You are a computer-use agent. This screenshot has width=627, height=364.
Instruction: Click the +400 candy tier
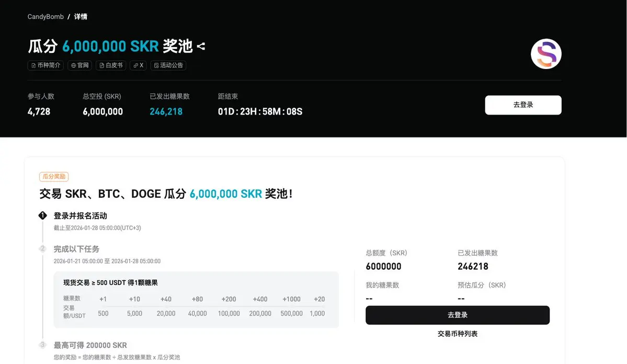[x=260, y=299]
